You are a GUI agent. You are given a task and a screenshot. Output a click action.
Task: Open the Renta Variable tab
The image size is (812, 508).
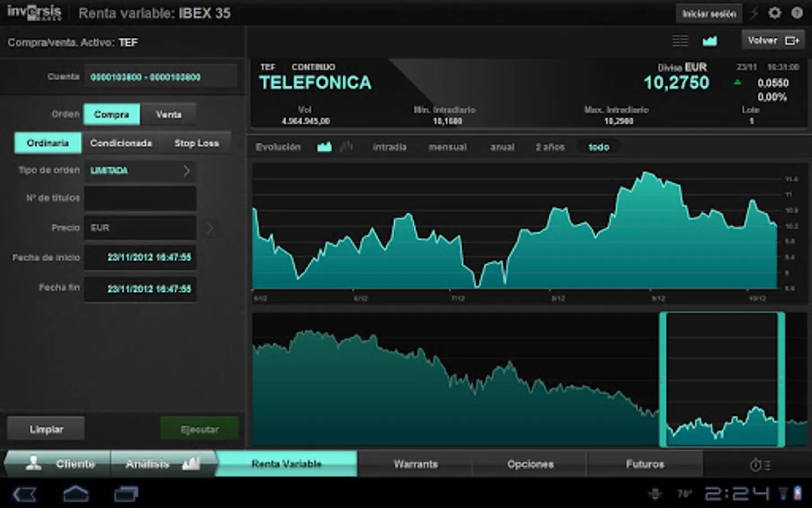[x=286, y=464]
